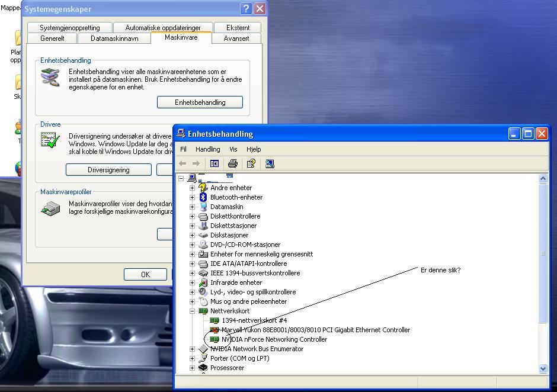Select the Diskstasjoner drive icon
This screenshot has height=392, width=557.
(203, 235)
